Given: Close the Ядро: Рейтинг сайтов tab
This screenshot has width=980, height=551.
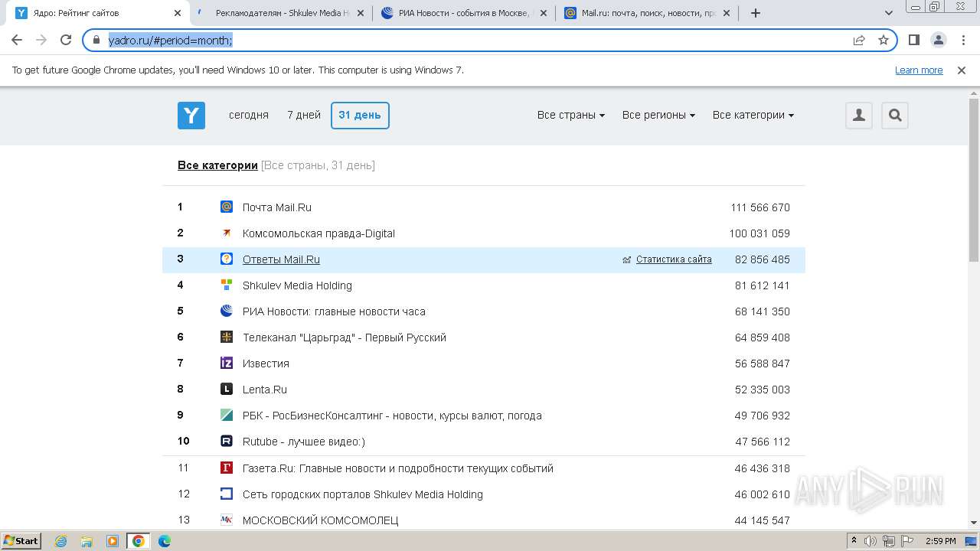Looking at the screenshot, I should (x=177, y=13).
